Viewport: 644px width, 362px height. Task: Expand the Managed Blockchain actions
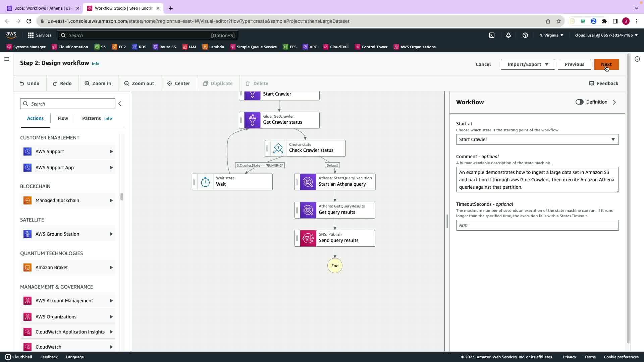111,200
